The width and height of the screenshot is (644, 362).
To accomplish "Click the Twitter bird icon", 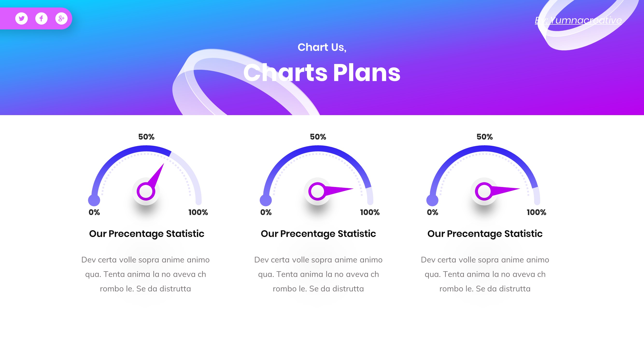I will point(21,19).
